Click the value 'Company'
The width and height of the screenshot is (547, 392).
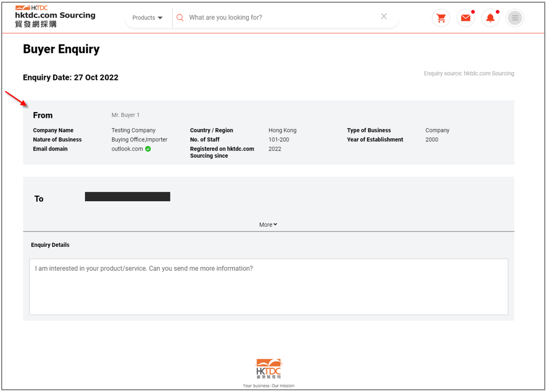[438, 130]
